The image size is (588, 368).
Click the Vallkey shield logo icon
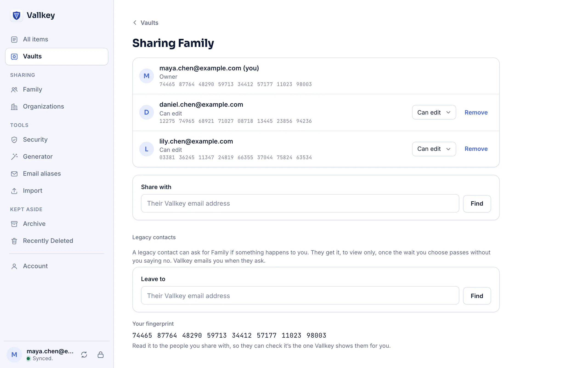click(16, 16)
